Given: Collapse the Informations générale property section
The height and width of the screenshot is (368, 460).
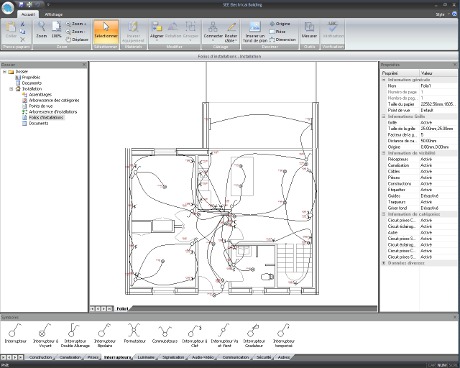Looking at the screenshot, I should tap(384, 80).
